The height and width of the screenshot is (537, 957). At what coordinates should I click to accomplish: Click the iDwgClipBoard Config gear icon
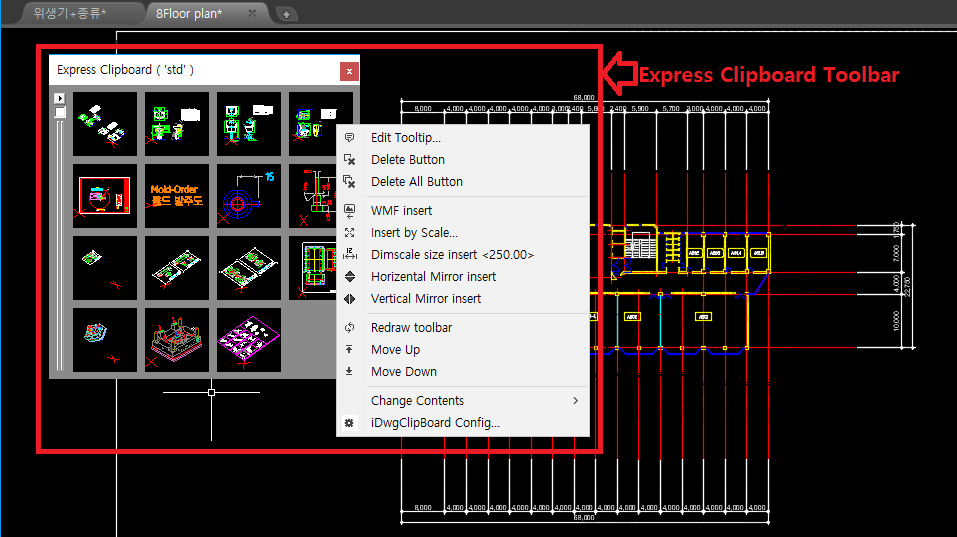click(x=349, y=422)
